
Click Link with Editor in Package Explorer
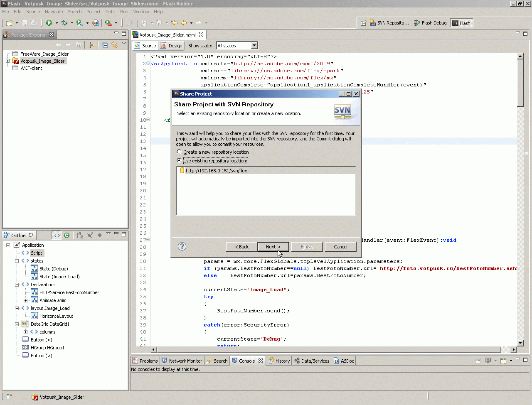[115, 45]
